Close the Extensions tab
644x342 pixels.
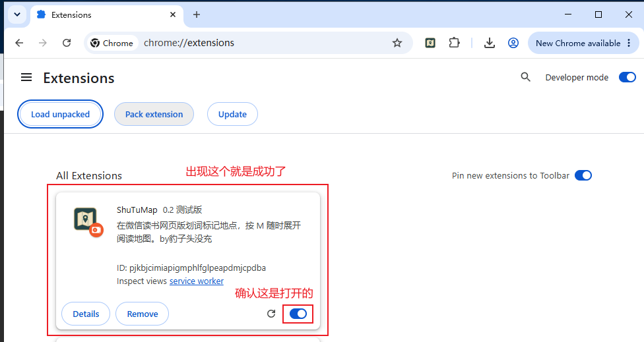click(173, 14)
